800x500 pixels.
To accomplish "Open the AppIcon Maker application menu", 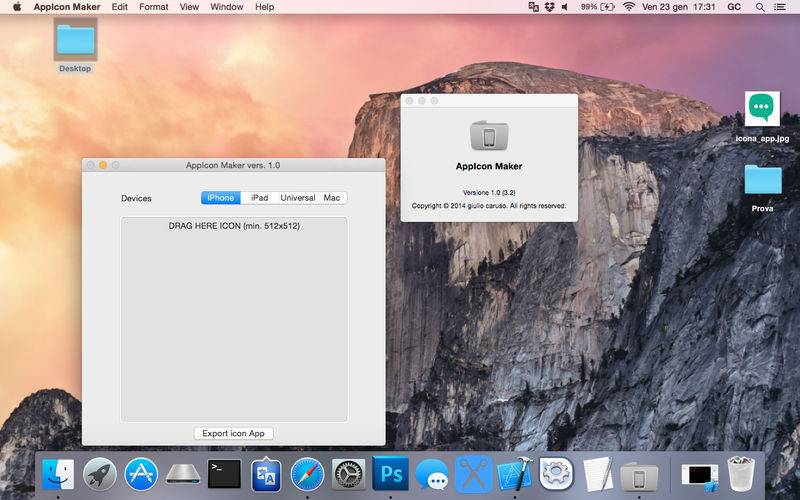I will 67,7.
